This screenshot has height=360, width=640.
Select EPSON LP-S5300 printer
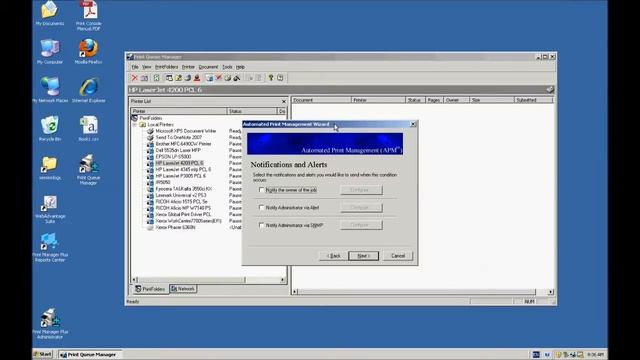coord(173,157)
